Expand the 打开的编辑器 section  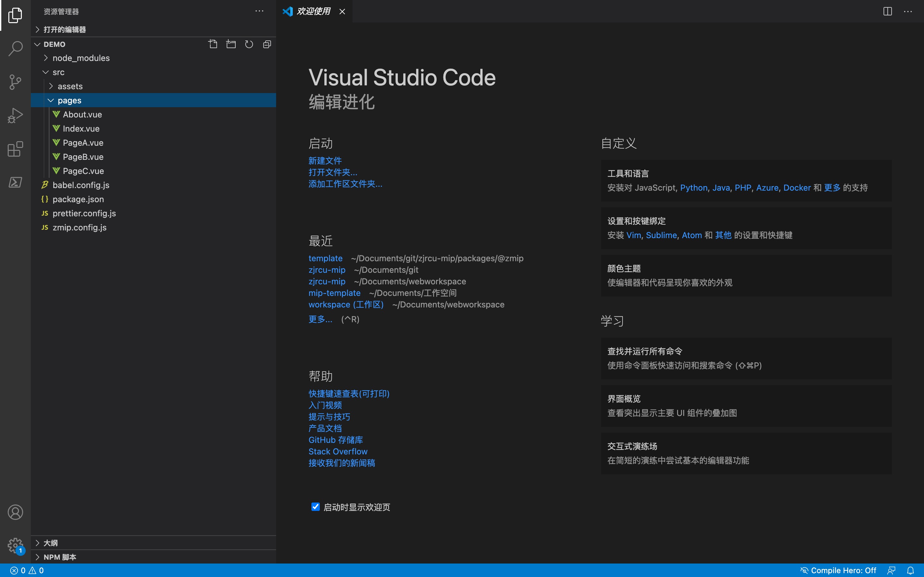click(153, 30)
